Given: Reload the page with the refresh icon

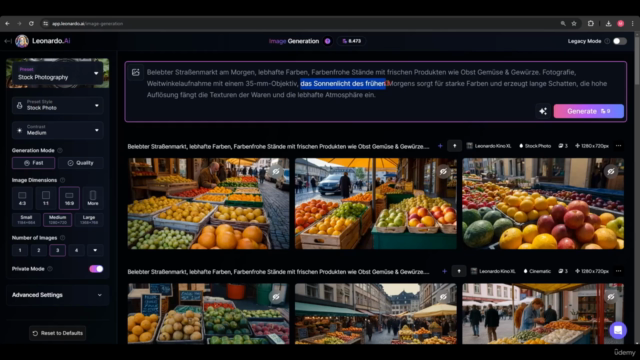Looking at the screenshot, I should 31,24.
